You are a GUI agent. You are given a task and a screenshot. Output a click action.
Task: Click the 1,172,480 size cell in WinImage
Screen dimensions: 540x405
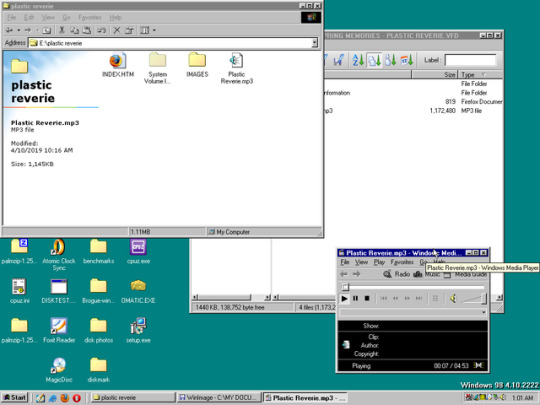(443, 111)
